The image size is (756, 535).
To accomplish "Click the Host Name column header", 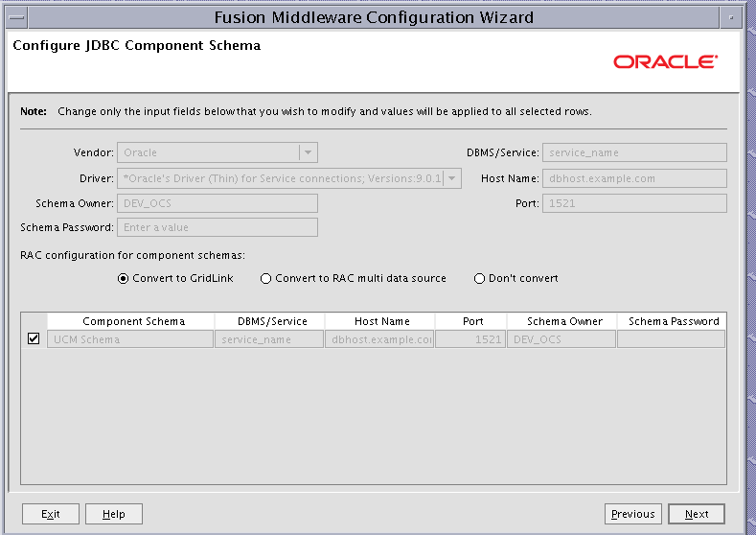I will 380,321.
